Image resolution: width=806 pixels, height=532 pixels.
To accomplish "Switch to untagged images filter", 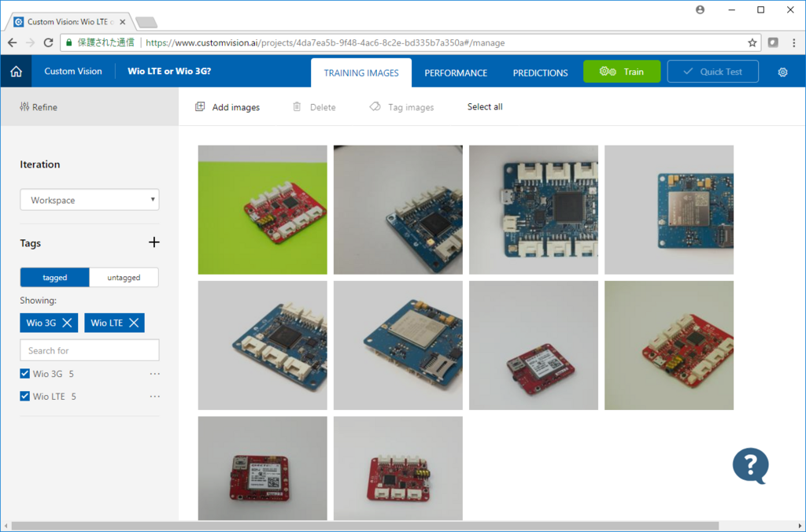I will (x=124, y=278).
